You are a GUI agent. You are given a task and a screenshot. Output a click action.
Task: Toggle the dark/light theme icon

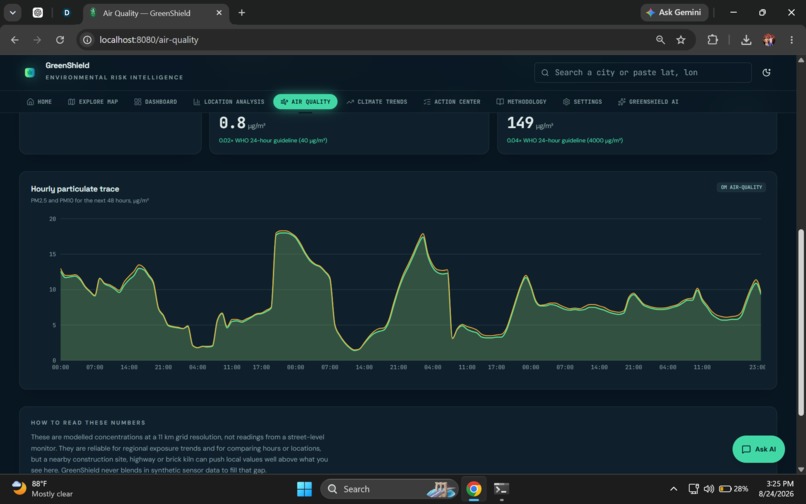tap(766, 73)
